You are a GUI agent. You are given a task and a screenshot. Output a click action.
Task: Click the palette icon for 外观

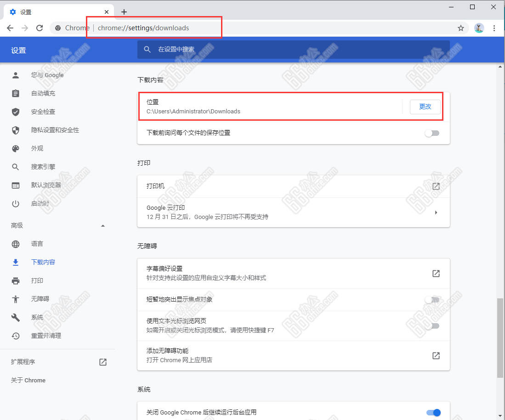16,148
